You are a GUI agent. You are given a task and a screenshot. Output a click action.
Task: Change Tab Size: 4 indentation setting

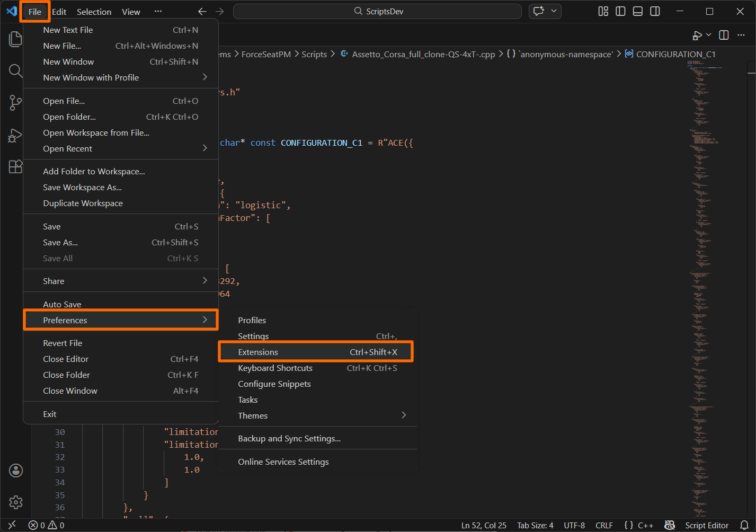coord(535,525)
